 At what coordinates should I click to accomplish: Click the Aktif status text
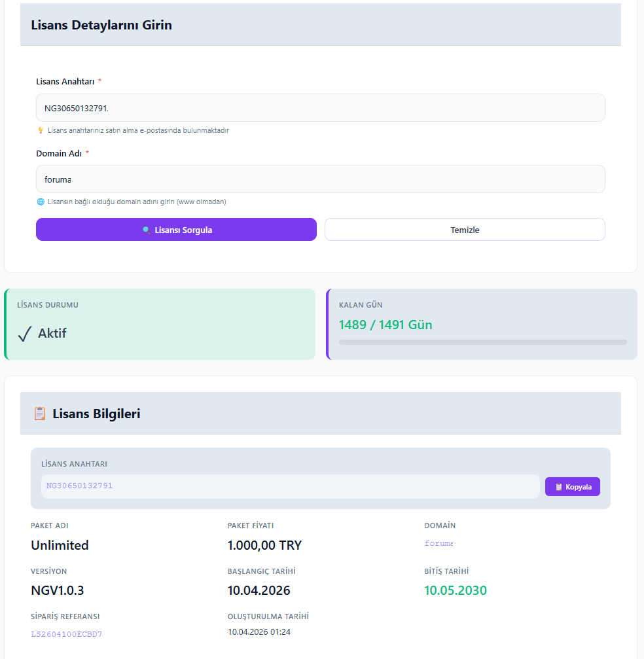pos(52,333)
